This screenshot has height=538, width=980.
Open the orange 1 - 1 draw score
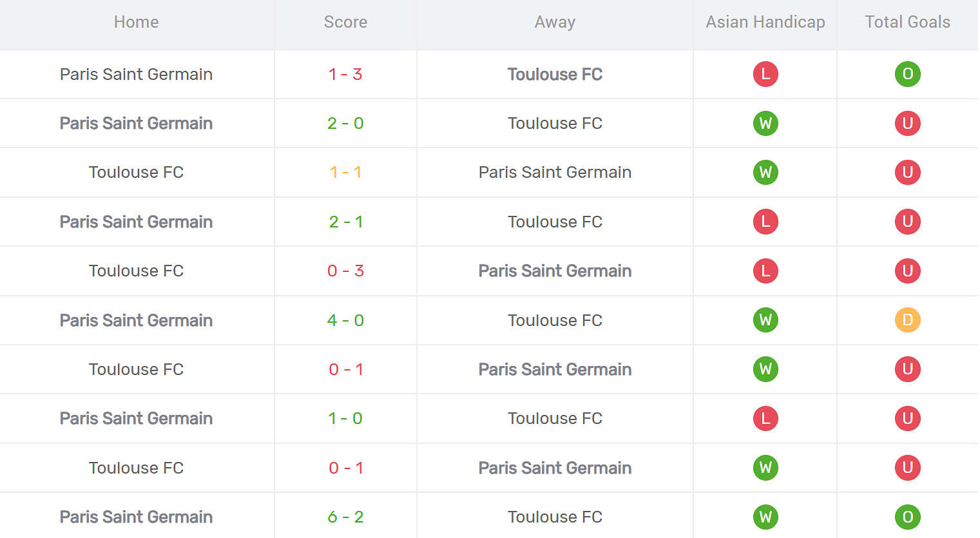(x=345, y=172)
